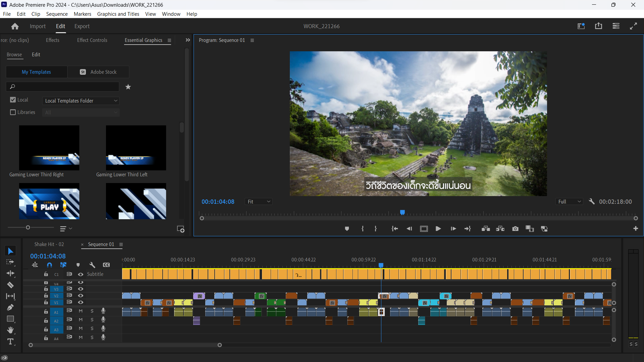Uncheck the Local templates checkbox

[x=13, y=100]
